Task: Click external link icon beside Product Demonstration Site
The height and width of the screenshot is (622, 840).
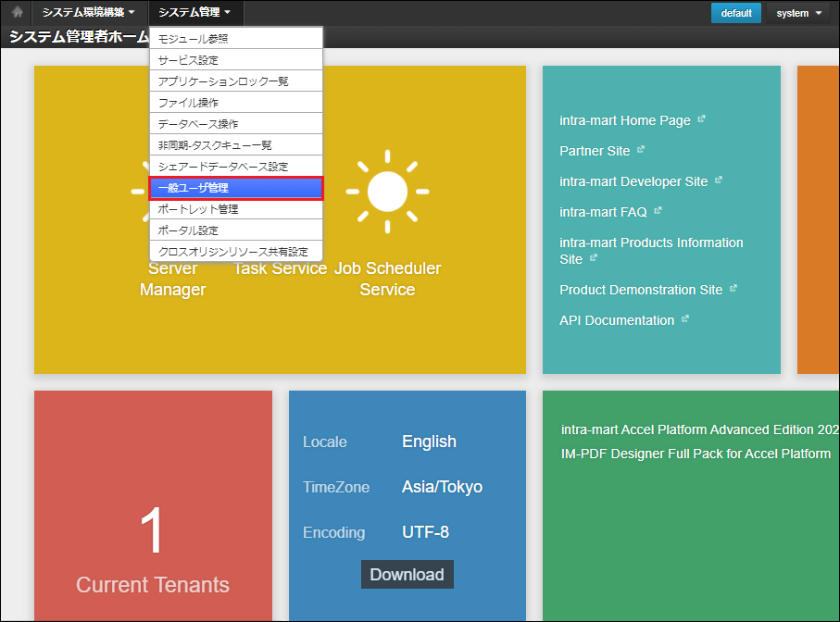Action: click(x=733, y=289)
